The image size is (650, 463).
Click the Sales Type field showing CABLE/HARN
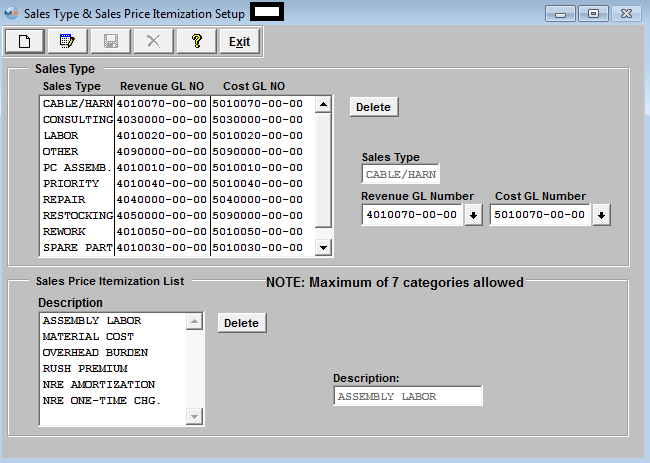400,174
